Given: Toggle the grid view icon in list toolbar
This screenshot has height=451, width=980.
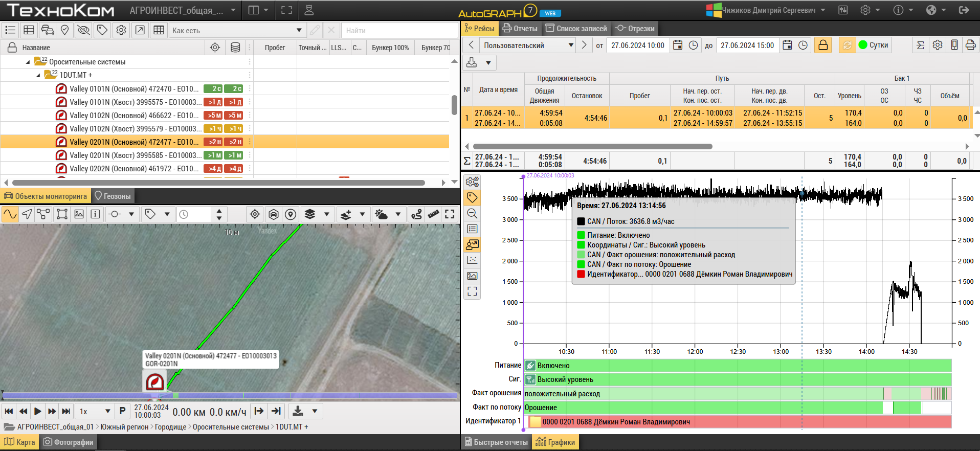Looking at the screenshot, I should (159, 30).
